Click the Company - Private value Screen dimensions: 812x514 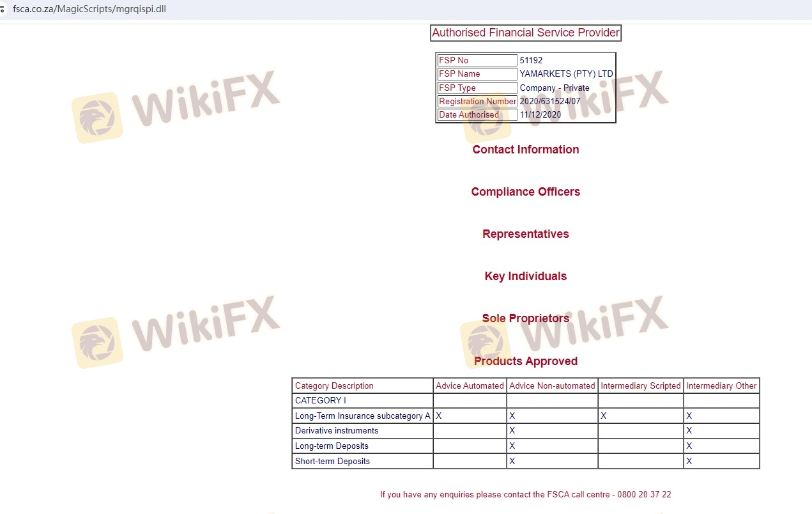pyautogui.click(x=555, y=88)
